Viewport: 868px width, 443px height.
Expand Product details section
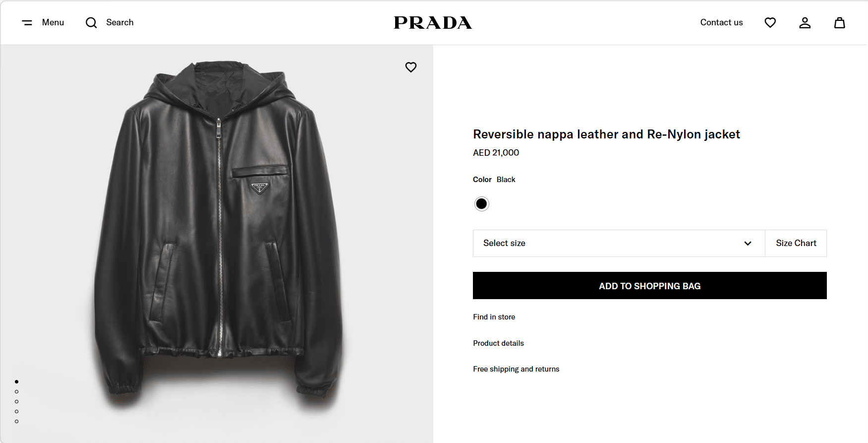498,343
